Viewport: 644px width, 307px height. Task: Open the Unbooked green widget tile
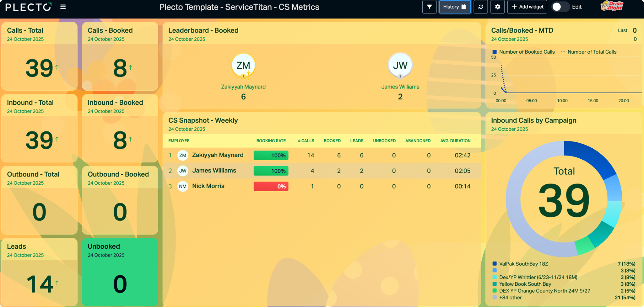[x=120, y=272]
